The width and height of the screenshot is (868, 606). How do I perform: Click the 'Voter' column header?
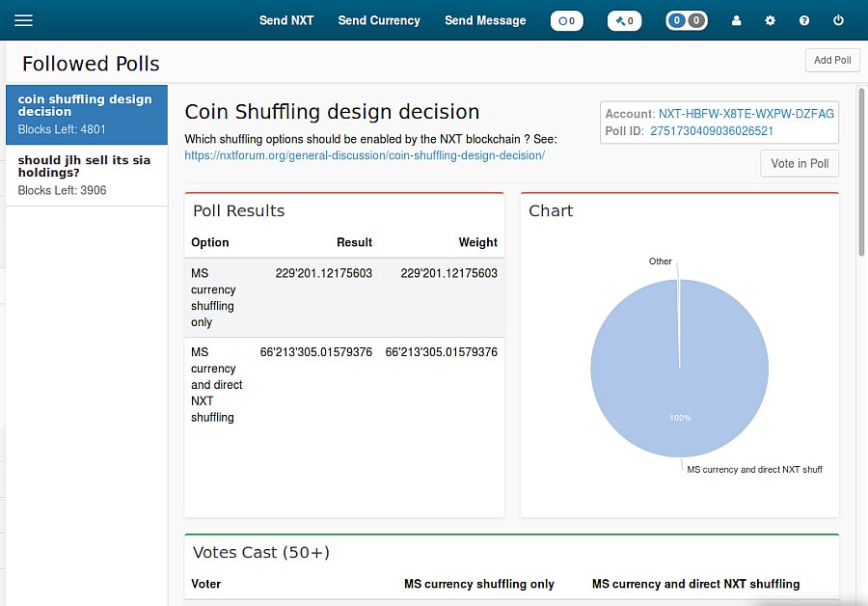click(206, 584)
